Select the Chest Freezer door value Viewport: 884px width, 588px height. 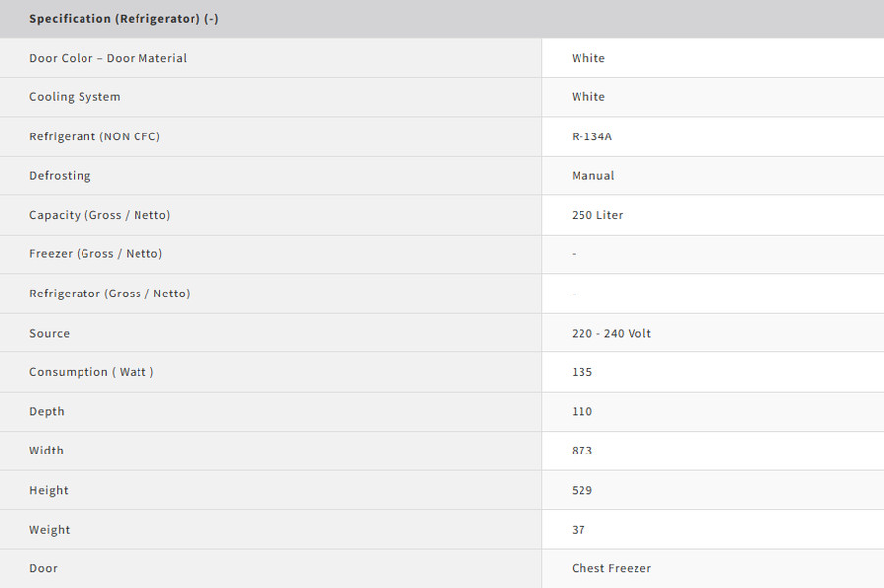[x=611, y=568]
